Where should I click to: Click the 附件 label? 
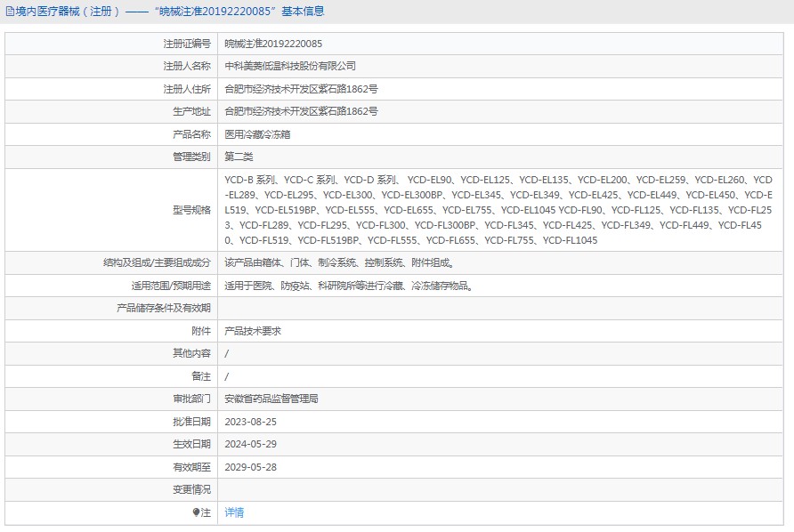[x=201, y=331]
